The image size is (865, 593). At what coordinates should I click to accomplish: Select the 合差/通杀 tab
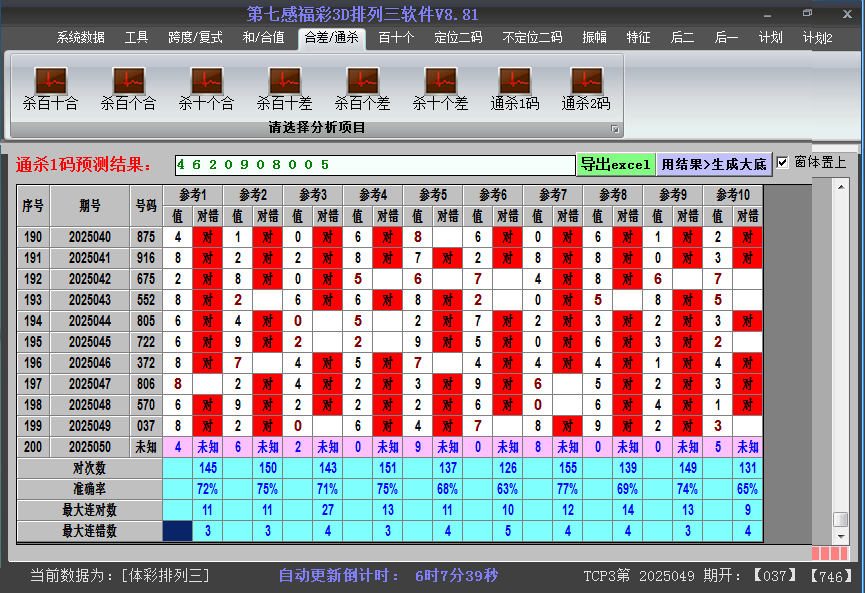click(332, 38)
